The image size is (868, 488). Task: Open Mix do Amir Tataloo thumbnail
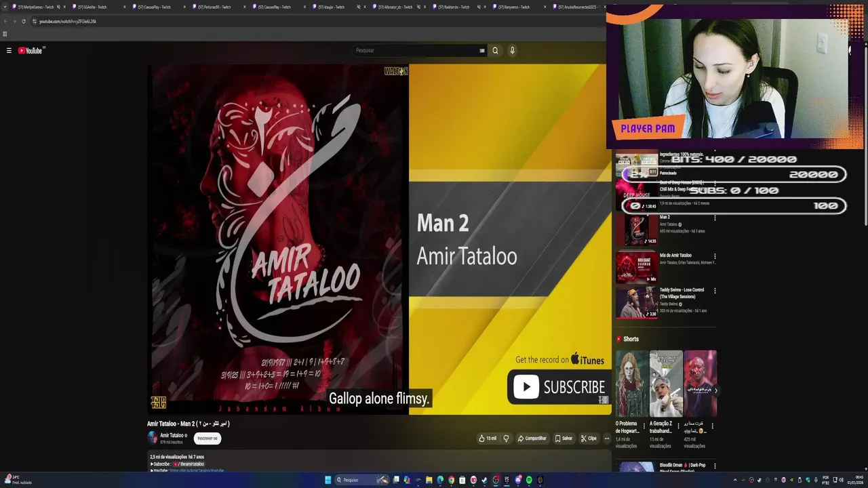pyautogui.click(x=636, y=268)
